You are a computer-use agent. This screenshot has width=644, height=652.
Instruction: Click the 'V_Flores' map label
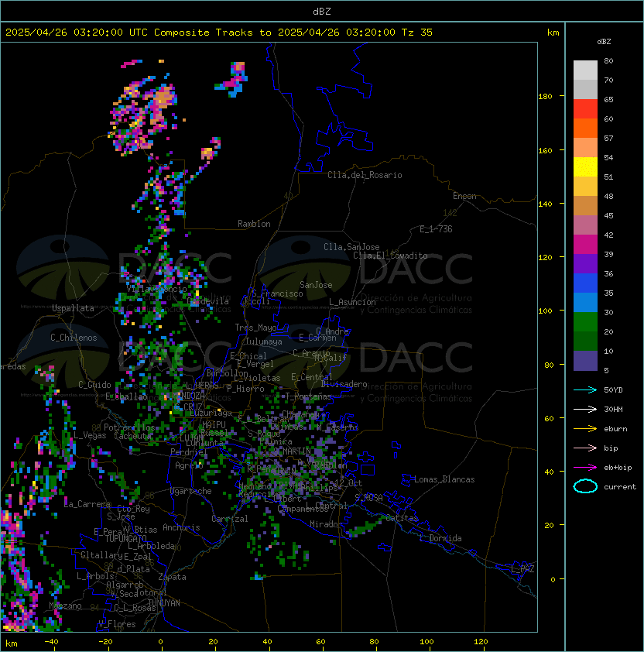(x=117, y=624)
